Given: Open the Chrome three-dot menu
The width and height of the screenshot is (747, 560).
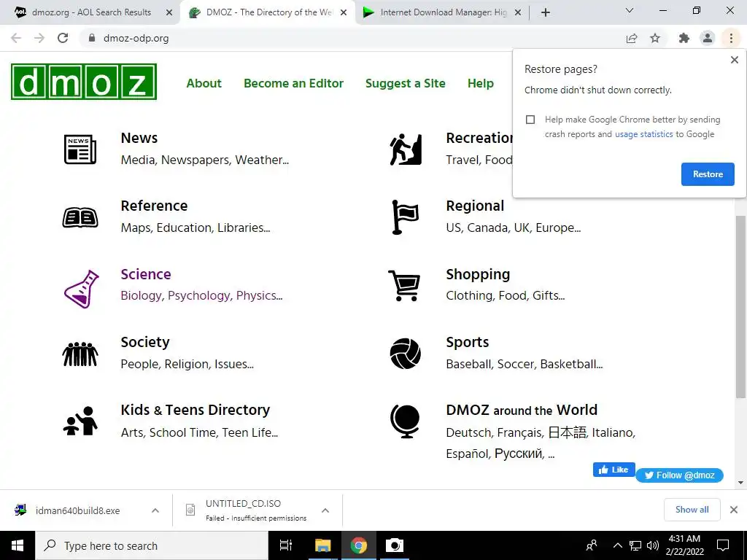Looking at the screenshot, I should coord(731,38).
